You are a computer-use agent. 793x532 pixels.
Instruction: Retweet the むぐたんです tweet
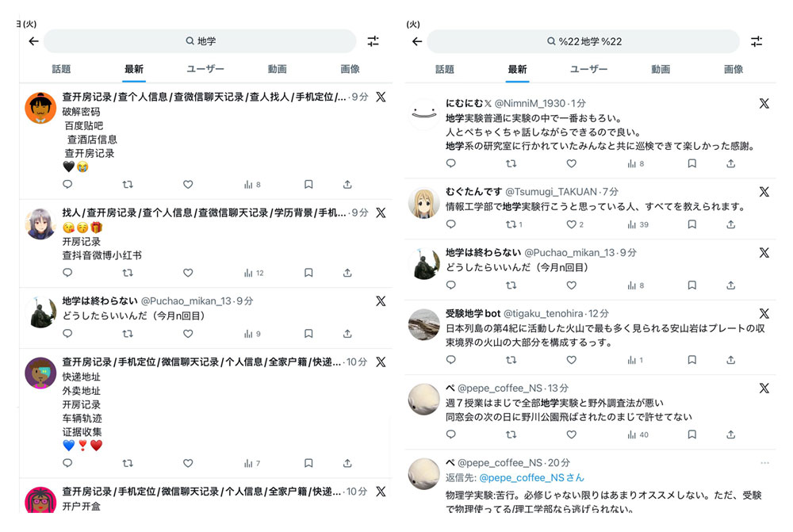click(x=511, y=224)
